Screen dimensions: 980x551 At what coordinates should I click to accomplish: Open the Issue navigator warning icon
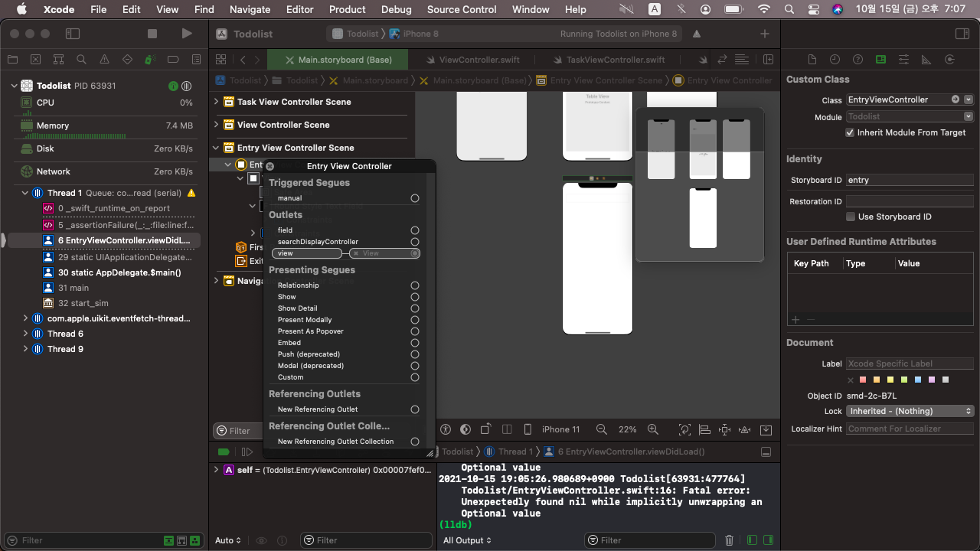(x=104, y=60)
